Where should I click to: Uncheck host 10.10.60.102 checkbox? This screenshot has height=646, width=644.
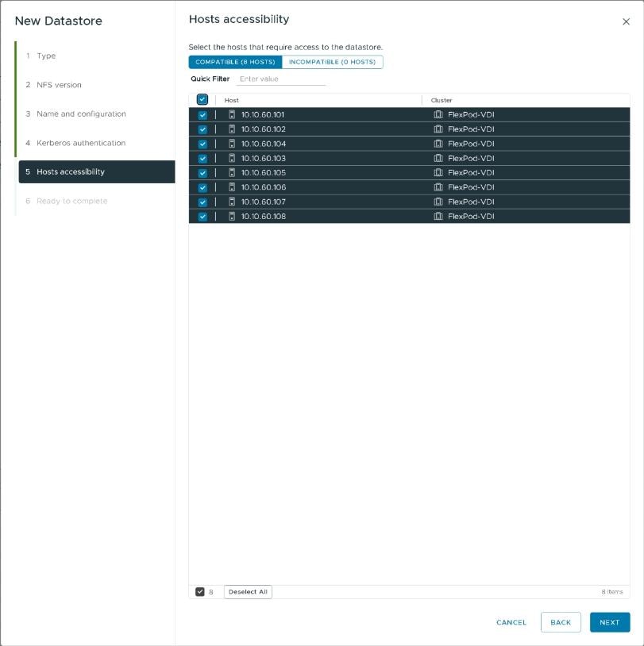(x=202, y=129)
